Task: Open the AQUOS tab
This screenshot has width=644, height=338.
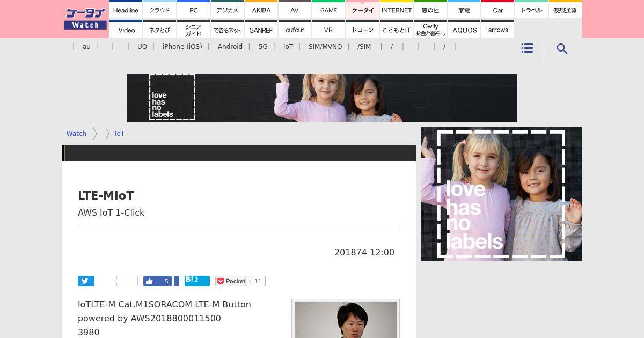Action: pyautogui.click(x=464, y=30)
